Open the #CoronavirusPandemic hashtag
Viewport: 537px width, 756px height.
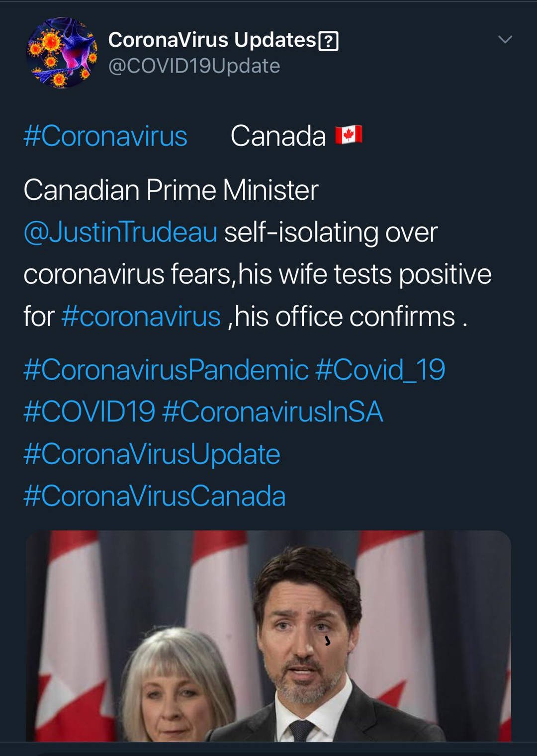click(166, 370)
